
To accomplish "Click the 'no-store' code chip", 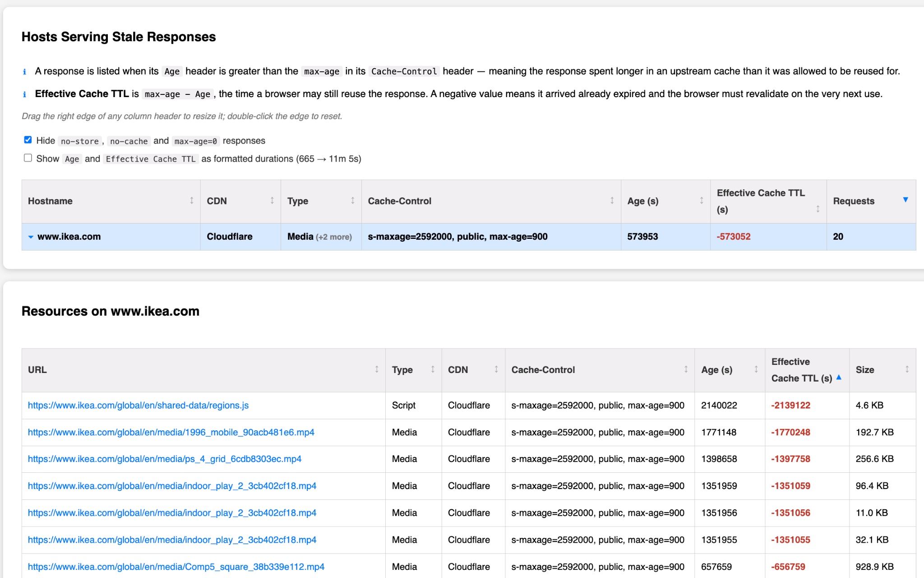I will [x=80, y=141].
